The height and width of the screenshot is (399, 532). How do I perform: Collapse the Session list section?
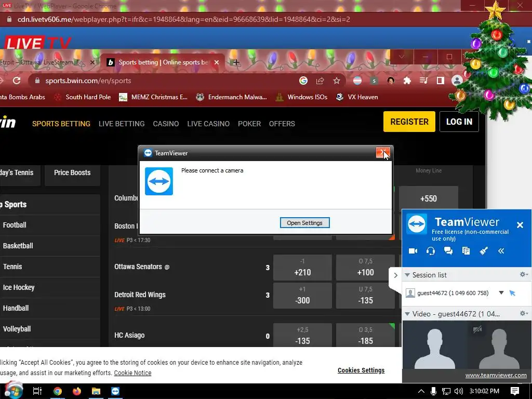[x=407, y=275]
